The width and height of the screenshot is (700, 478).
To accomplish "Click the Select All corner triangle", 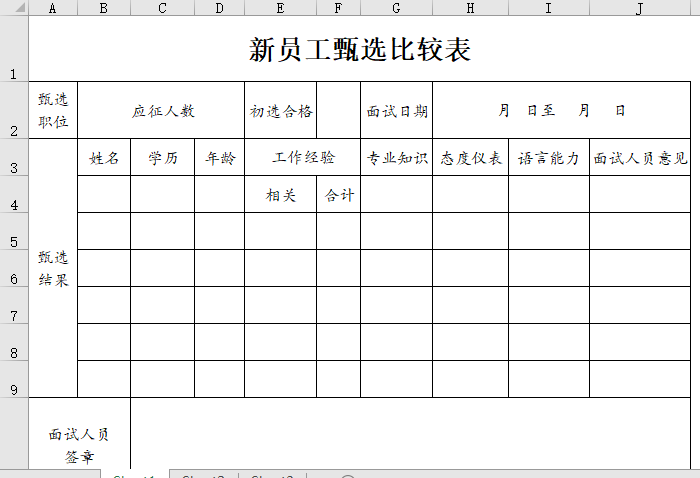I will click(14, 8).
